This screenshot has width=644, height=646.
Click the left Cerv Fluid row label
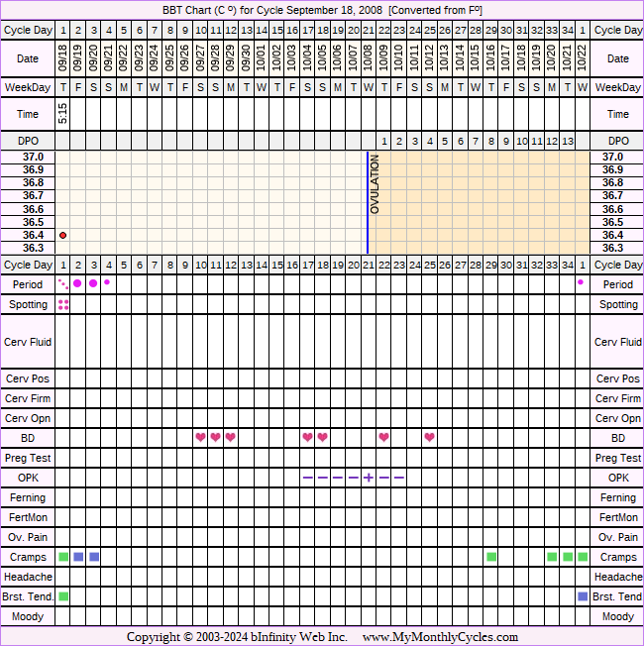(27, 343)
